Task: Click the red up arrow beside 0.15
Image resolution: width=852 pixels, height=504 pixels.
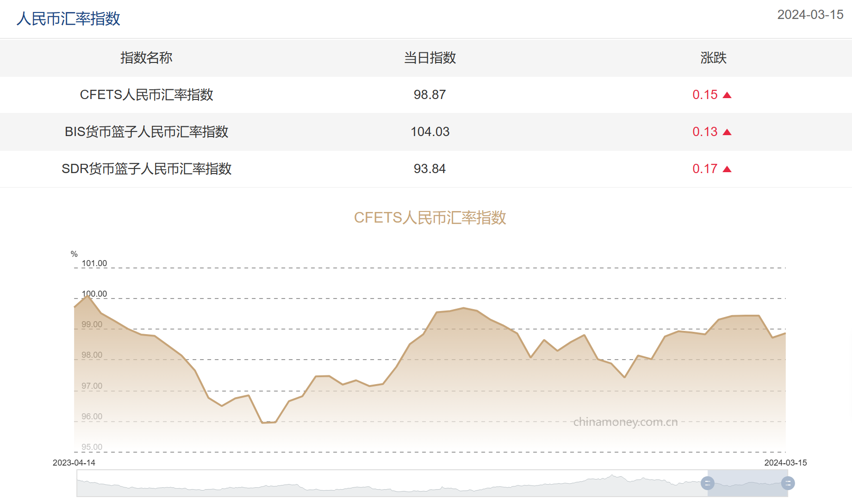Action: pyautogui.click(x=727, y=95)
